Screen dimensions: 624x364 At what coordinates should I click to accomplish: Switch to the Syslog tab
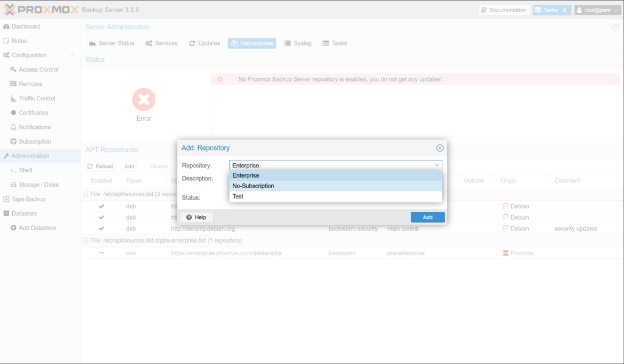tap(298, 43)
